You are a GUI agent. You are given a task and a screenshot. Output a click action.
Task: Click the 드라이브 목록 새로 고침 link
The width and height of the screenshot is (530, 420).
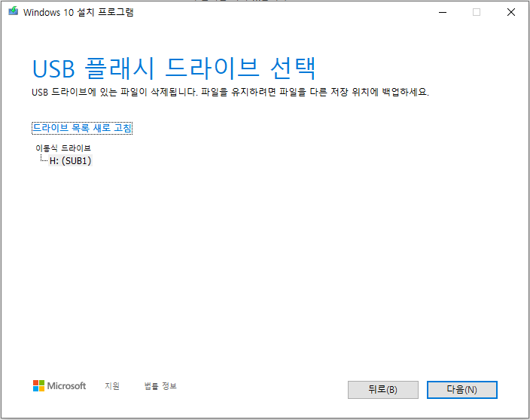82,128
